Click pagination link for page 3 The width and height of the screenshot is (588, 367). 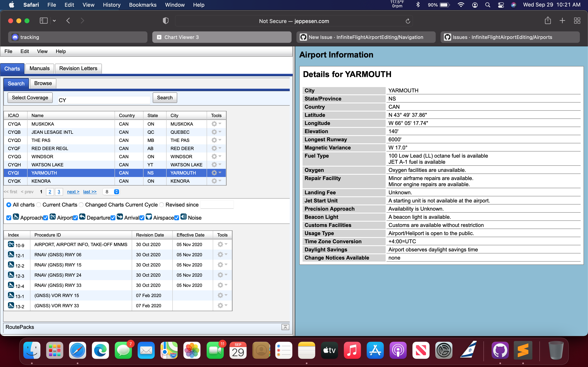click(59, 191)
